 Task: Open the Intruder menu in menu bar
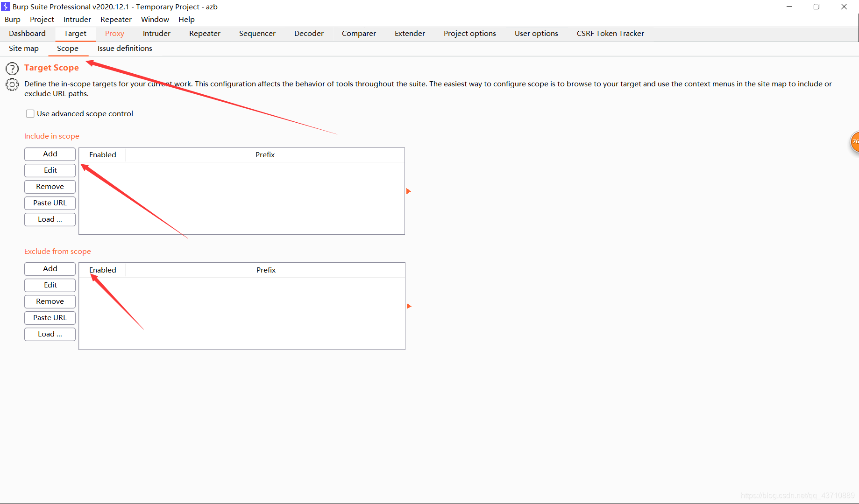[x=77, y=19]
